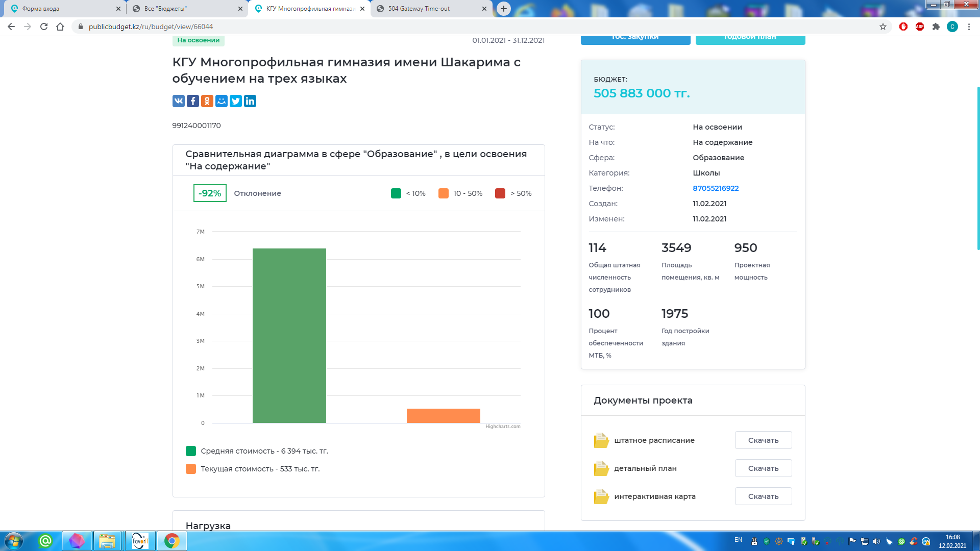980x551 pixels.
Task: Share via Odnoklassniki icon
Action: 207,101
